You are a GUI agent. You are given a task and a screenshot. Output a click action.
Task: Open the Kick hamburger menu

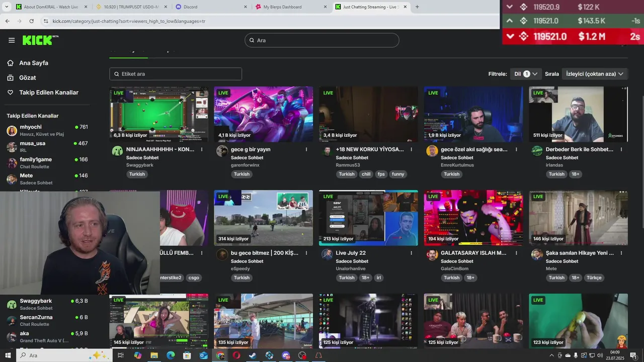12,40
